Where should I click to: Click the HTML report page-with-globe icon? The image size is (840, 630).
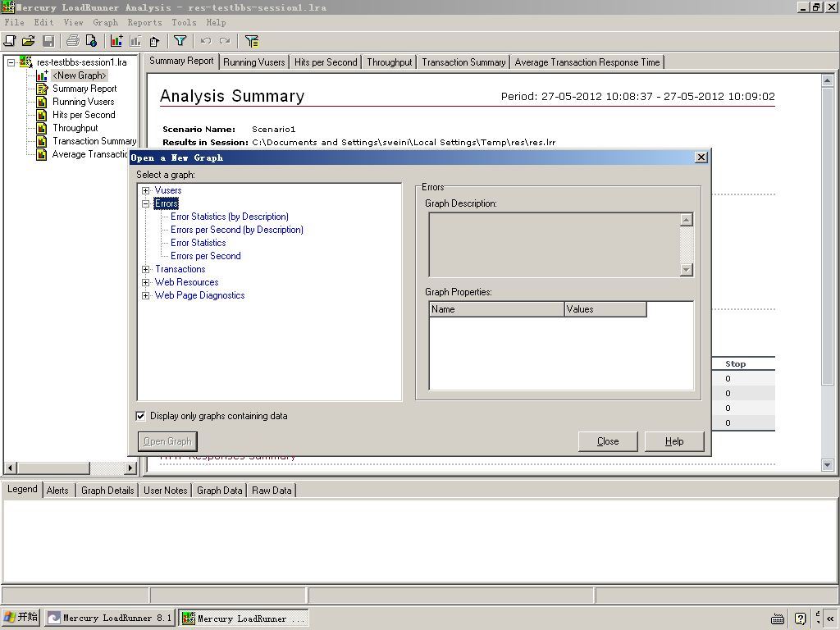[x=91, y=41]
